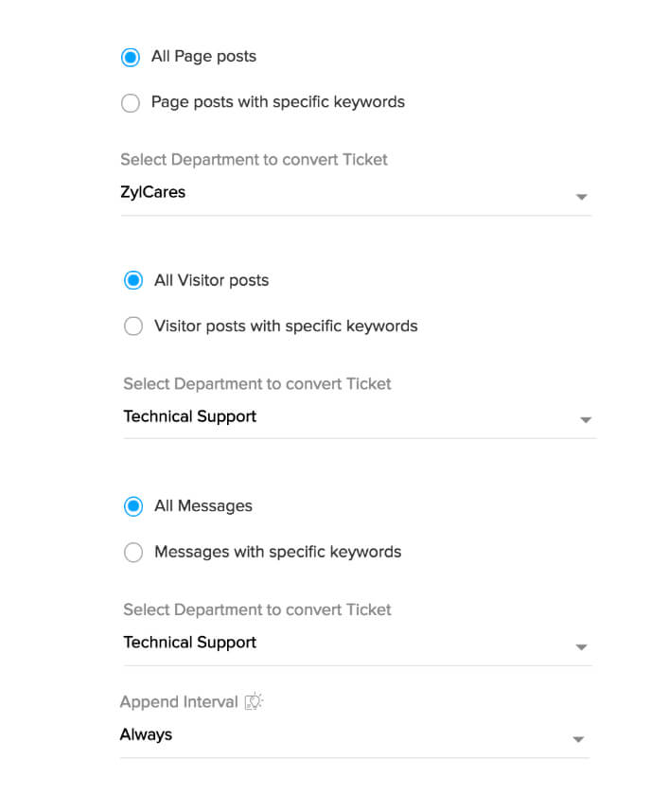Screen dimensions: 651x812
Task: Click department label above ZylCares
Action: [x=254, y=160]
